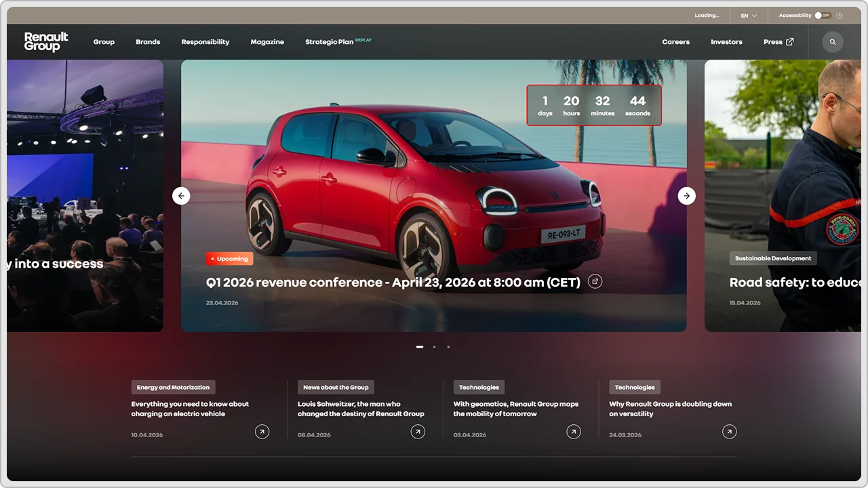Open arrow for geomatics article
The height and width of the screenshot is (488, 868).
(x=574, y=432)
